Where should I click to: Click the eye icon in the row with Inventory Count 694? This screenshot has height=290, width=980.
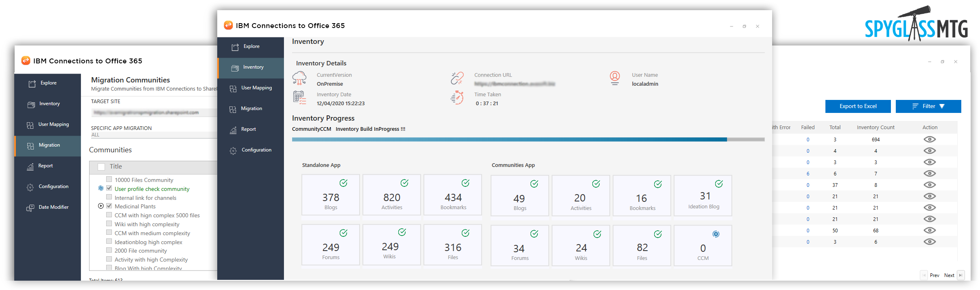[x=930, y=139]
